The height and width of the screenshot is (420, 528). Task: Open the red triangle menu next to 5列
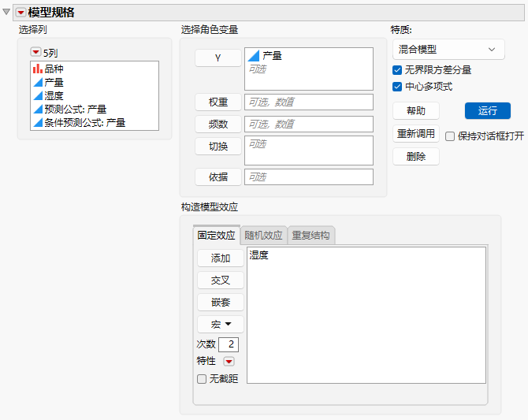pos(35,52)
